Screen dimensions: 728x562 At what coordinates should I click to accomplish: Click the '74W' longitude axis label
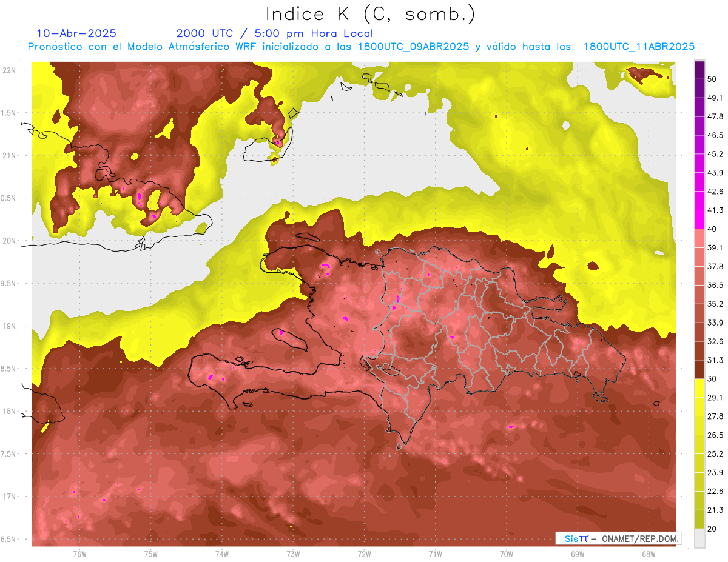tap(222, 554)
